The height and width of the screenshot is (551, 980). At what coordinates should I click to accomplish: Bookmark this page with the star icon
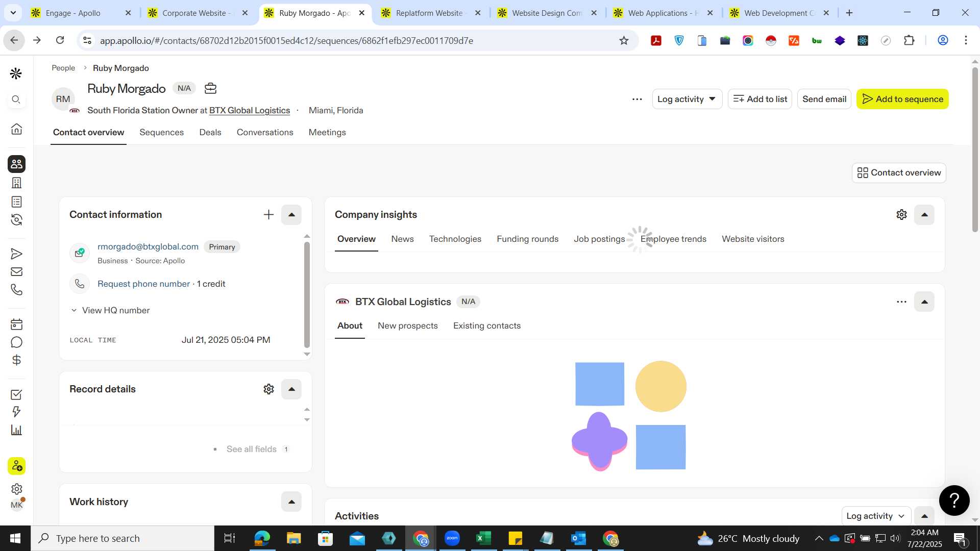624,40
